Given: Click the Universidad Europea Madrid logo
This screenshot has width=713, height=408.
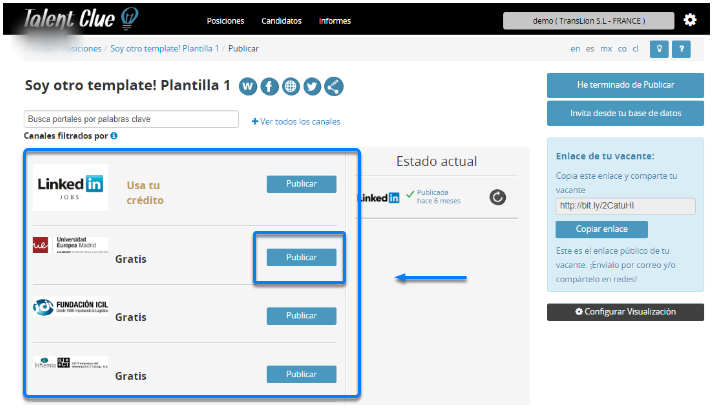Looking at the screenshot, I should tap(70, 245).
